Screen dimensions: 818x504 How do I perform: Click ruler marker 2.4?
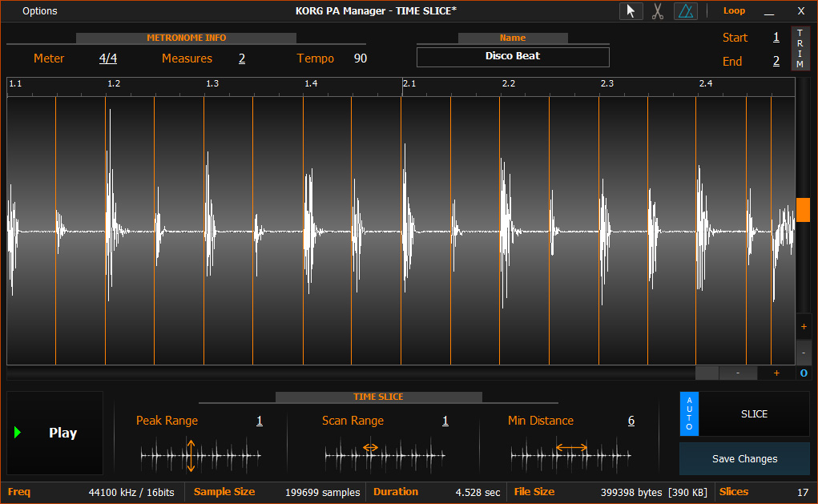(706, 83)
